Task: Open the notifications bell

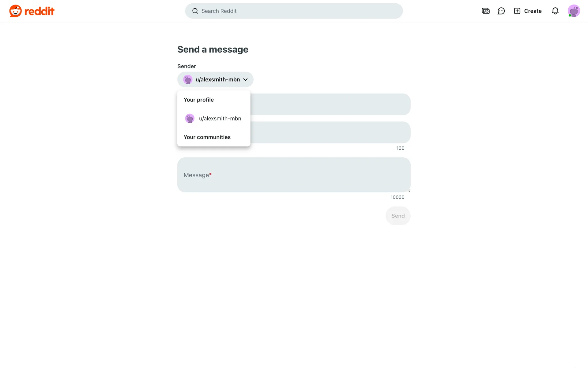Action: pyautogui.click(x=555, y=11)
